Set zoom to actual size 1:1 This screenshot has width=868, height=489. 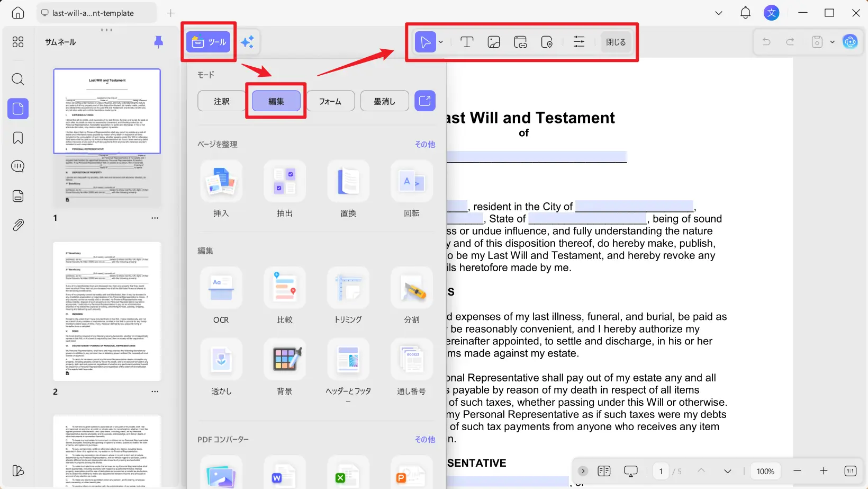851,471
